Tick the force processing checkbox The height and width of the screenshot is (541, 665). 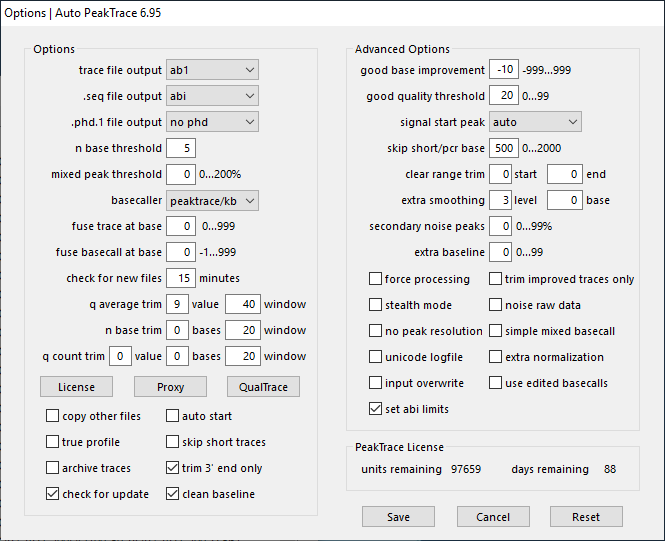click(376, 279)
